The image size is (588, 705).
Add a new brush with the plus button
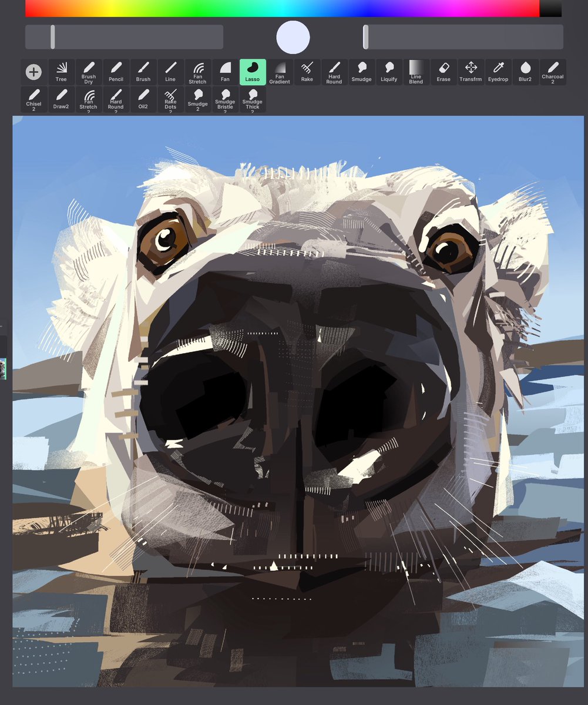pyautogui.click(x=33, y=72)
